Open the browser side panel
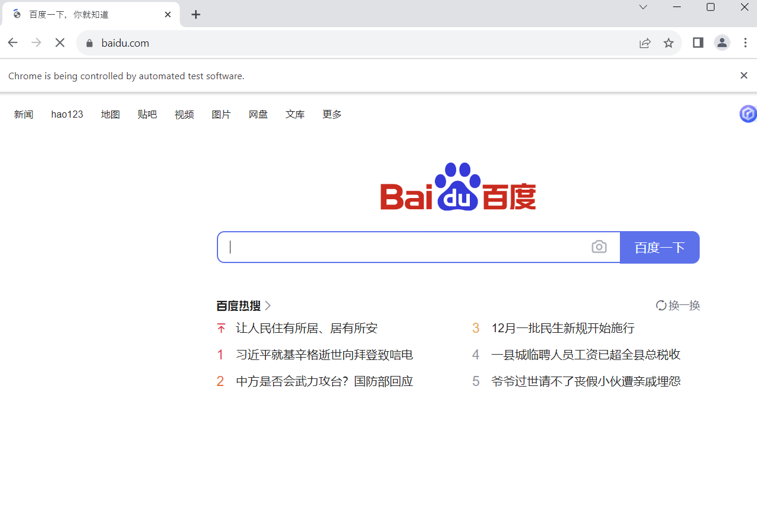The image size is (757, 532). click(x=698, y=43)
